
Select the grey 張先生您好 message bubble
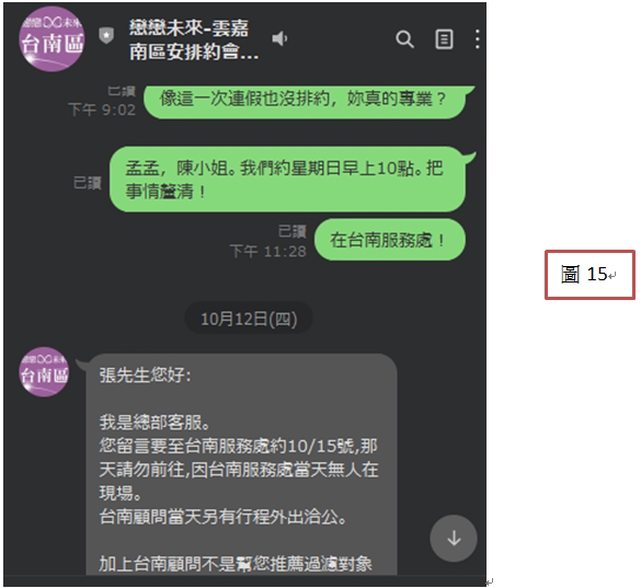click(x=241, y=464)
